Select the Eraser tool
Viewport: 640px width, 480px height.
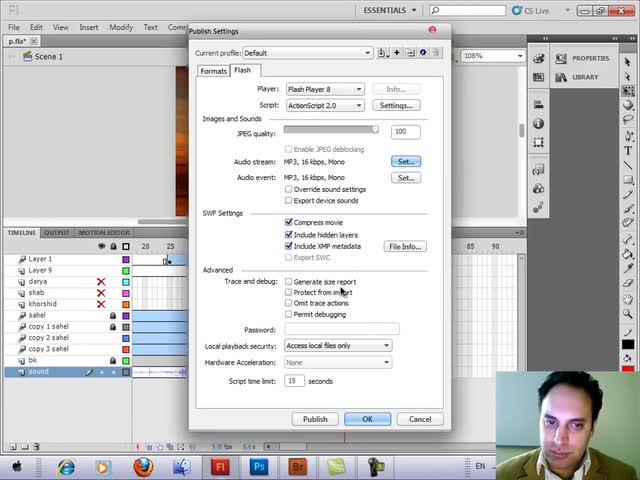pos(628,283)
